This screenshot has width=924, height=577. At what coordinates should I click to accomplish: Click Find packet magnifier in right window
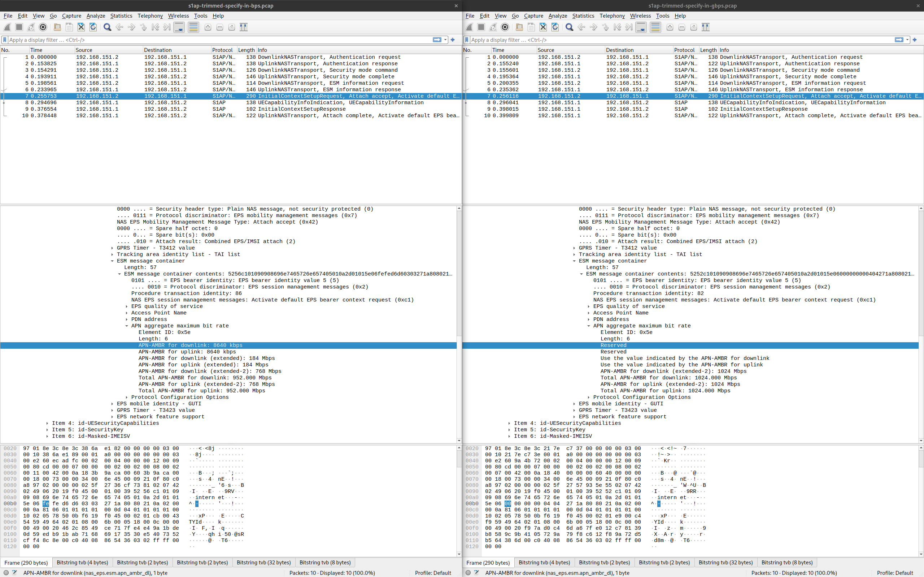coord(569,27)
